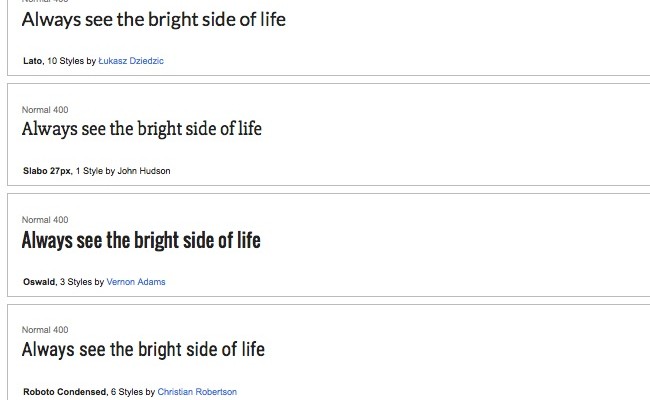The height and width of the screenshot is (400, 650).
Task: Click "Normal 400" above the Roboto Condensed sample
Action: pyautogui.click(x=45, y=329)
